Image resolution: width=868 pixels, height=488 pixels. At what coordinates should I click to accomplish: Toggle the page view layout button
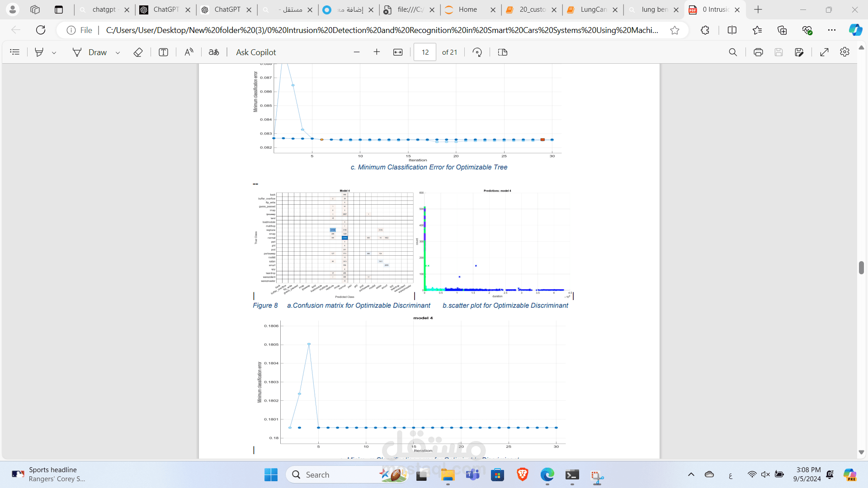pos(502,52)
